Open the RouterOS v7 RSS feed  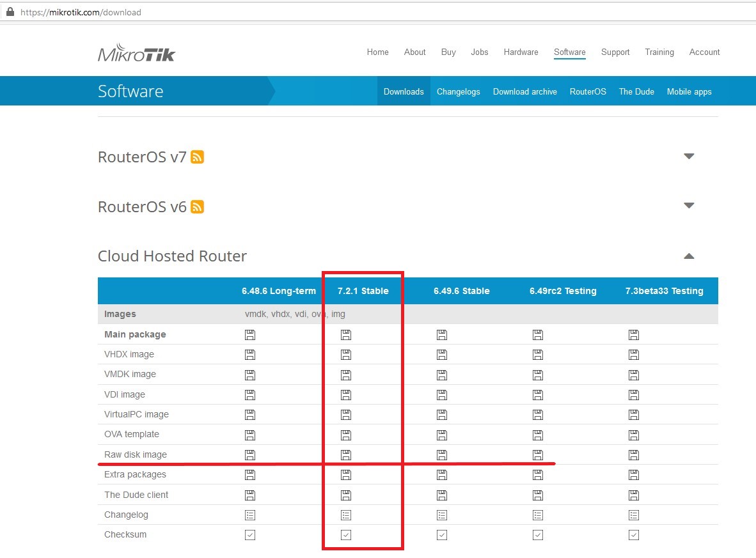(x=198, y=157)
